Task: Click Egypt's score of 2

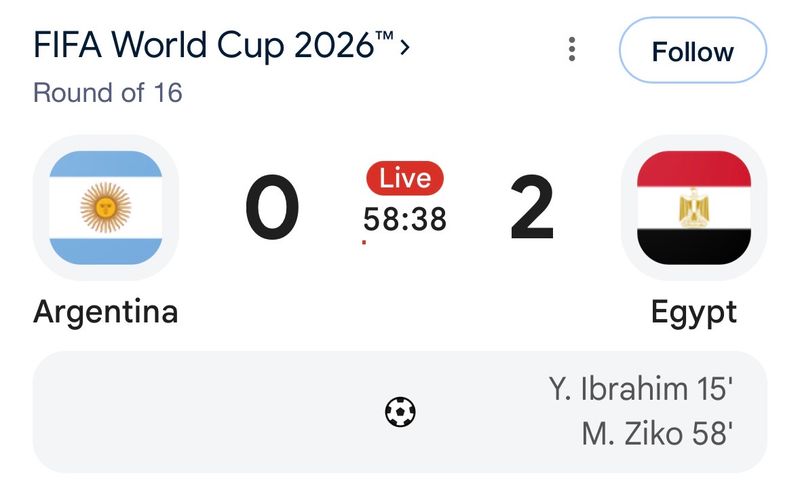Action: pos(532,207)
